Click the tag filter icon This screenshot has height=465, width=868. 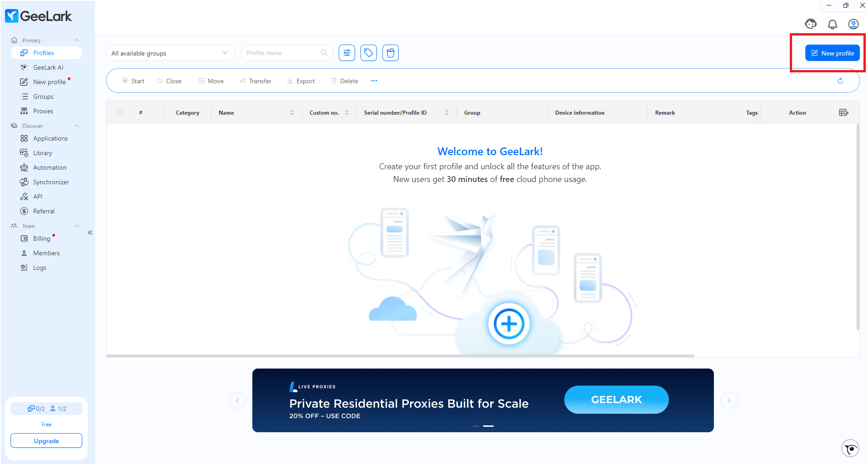click(x=368, y=53)
